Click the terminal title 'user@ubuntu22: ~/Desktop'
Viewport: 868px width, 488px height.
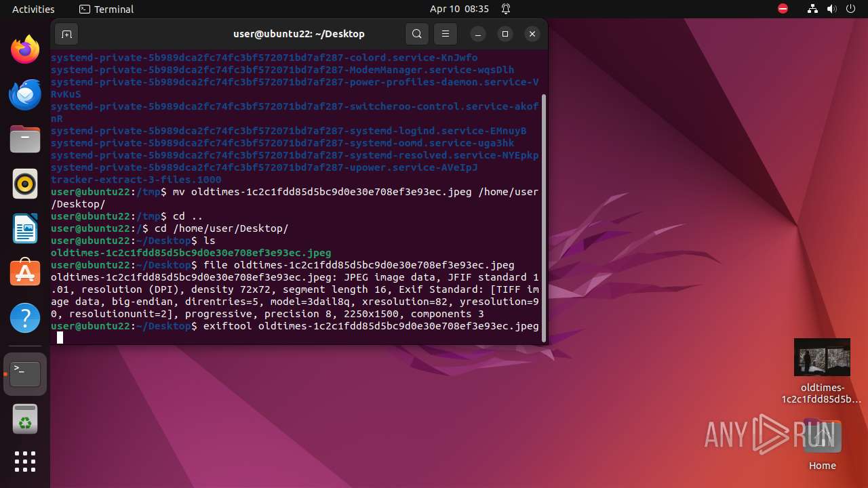(299, 34)
